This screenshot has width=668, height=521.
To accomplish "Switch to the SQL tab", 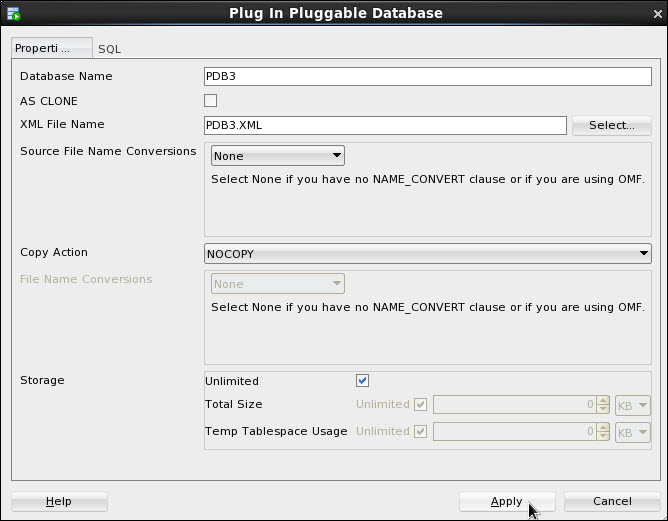I will pyautogui.click(x=110, y=49).
